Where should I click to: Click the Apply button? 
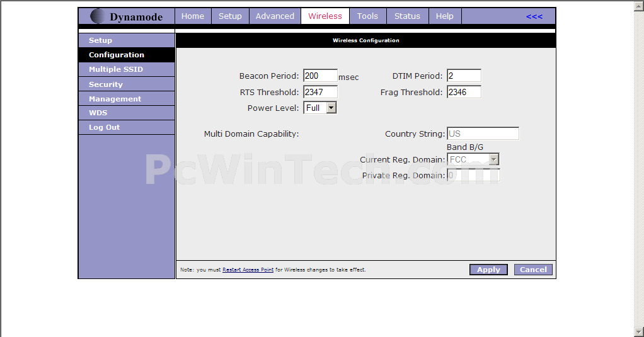pos(488,270)
